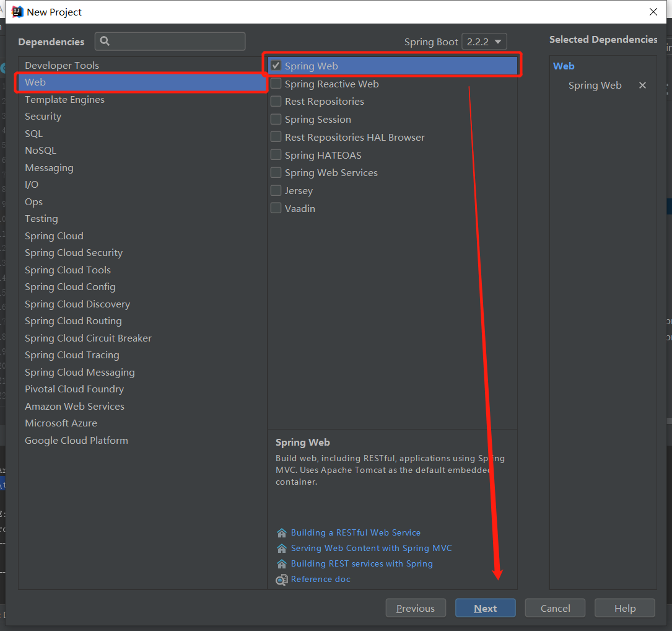
Task: Click the Reference doc icon
Action: (x=282, y=580)
